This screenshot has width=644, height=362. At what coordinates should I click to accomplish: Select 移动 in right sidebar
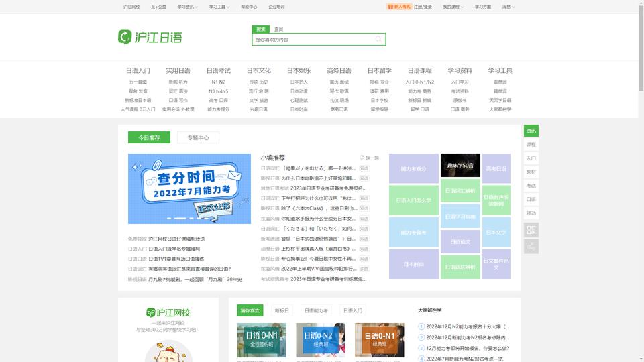tap(531, 213)
